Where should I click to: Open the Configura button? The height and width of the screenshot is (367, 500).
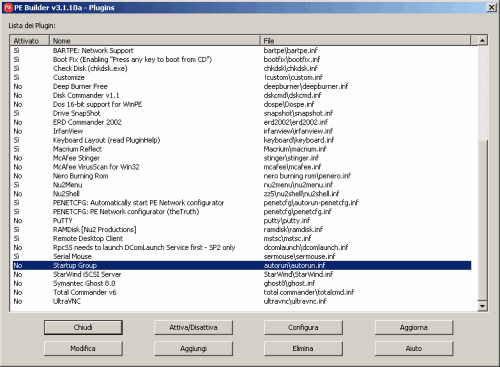click(303, 327)
